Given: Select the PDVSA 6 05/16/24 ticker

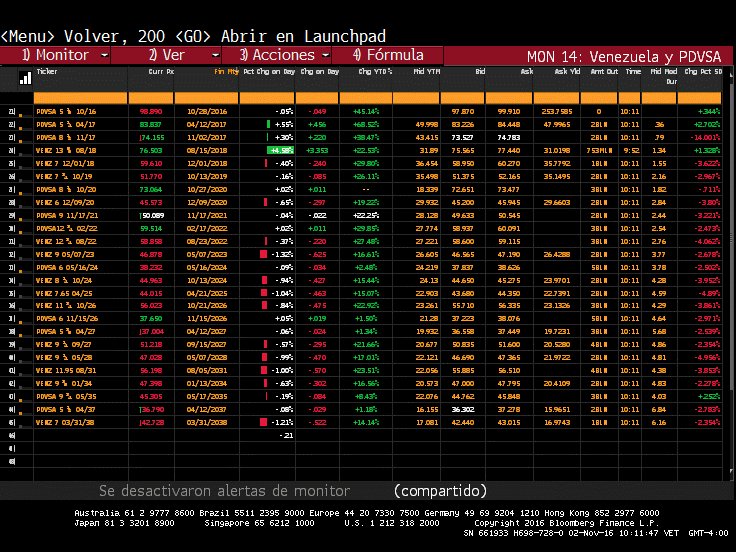Looking at the screenshot, I should (67, 268).
